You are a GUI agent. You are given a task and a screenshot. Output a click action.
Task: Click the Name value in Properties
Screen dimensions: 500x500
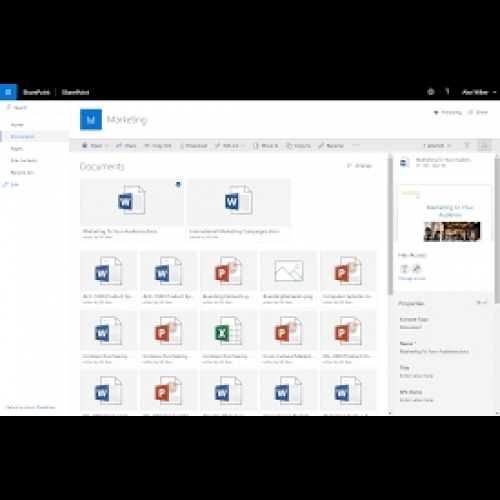pyautogui.click(x=434, y=351)
